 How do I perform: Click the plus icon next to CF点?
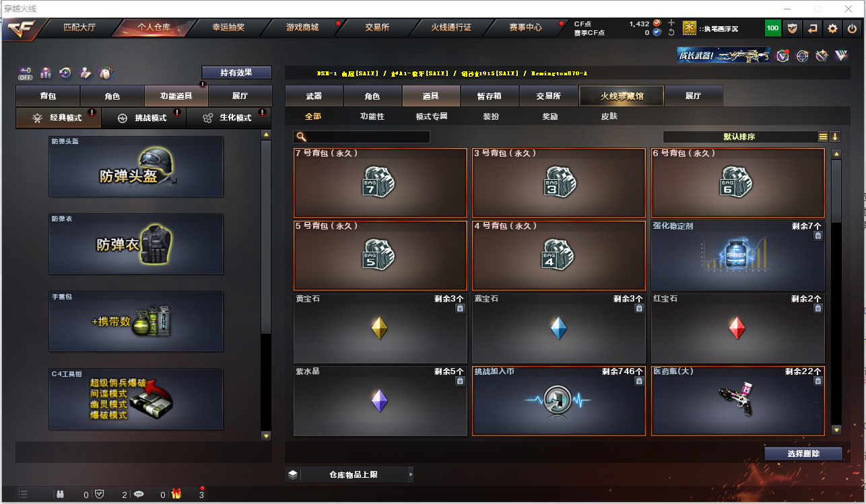[x=671, y=23]
